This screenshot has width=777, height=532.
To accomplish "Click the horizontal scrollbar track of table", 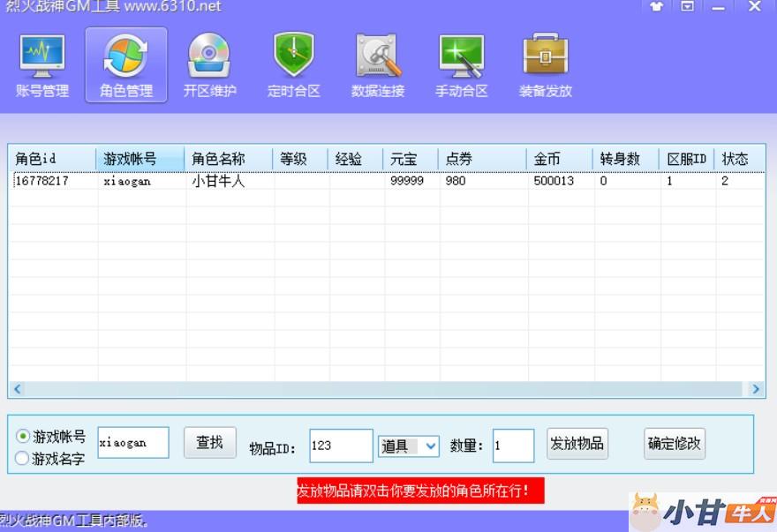I will pos(384,389).
